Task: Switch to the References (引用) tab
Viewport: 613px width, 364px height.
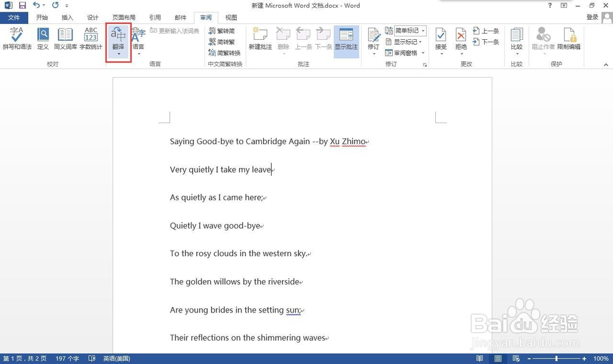Action: pos(155,18)
